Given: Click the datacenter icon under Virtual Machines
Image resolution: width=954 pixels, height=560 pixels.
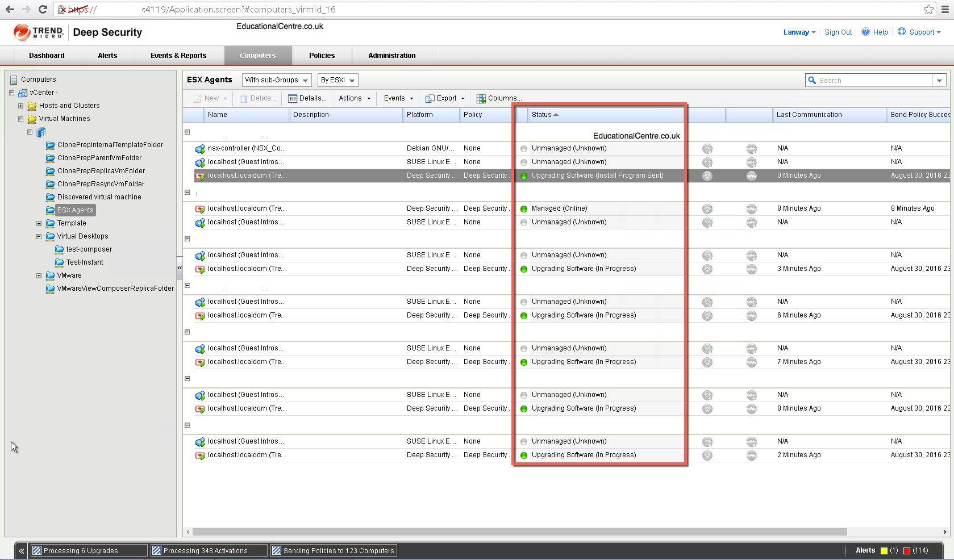Looking at the screenshot, I should [41, 132].
